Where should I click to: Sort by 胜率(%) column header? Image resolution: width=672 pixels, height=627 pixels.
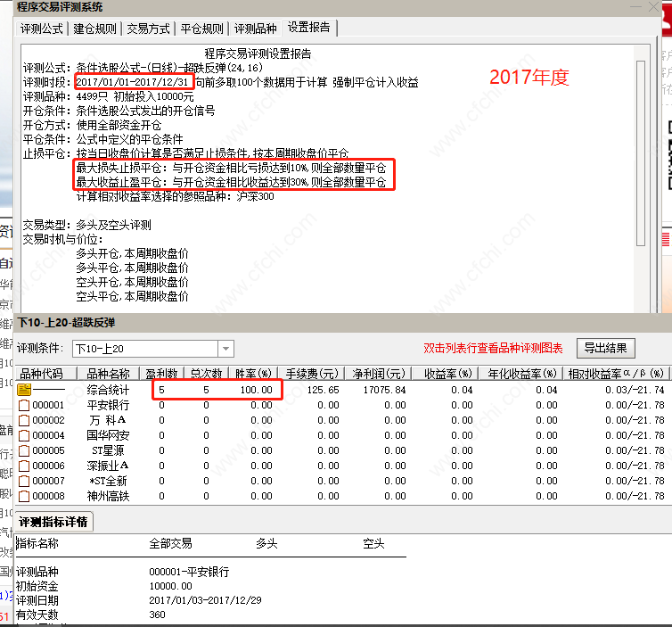253,374
